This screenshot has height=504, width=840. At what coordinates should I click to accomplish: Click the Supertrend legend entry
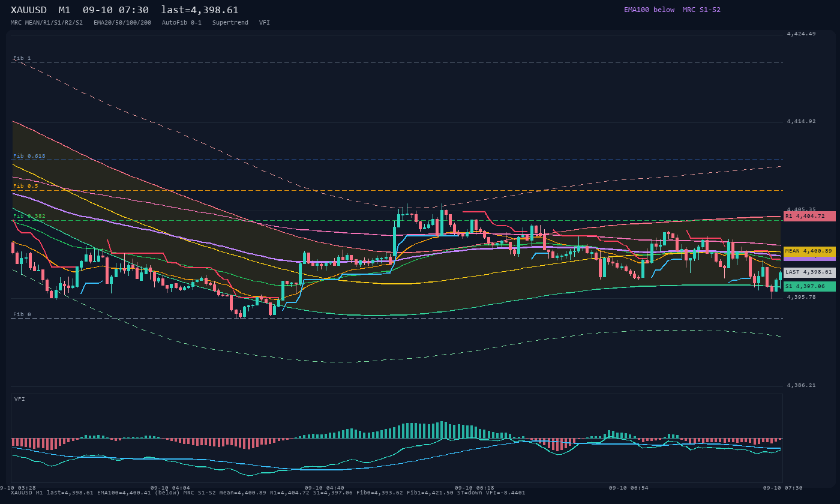click(230, 22)
